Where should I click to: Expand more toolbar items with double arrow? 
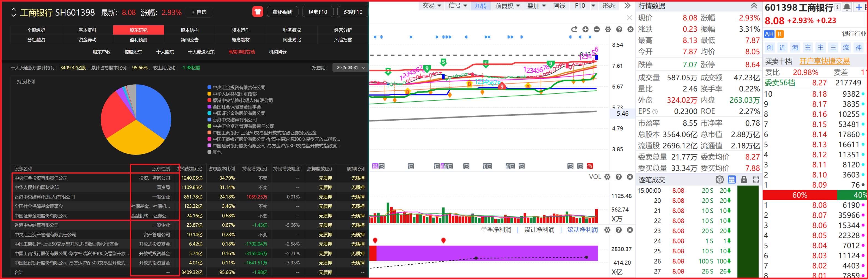point(627,6)
